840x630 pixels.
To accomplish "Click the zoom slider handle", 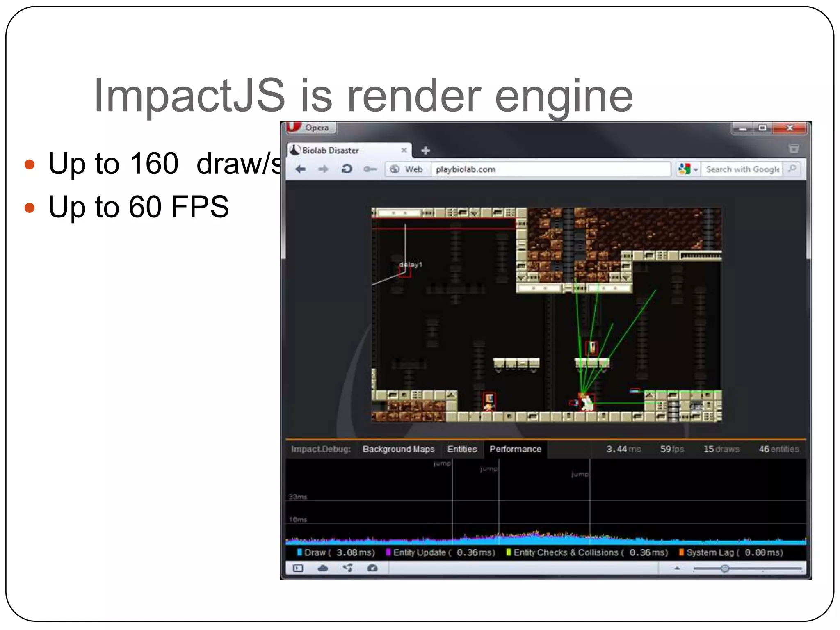I will pyautogui.click(x=725, y=568).
